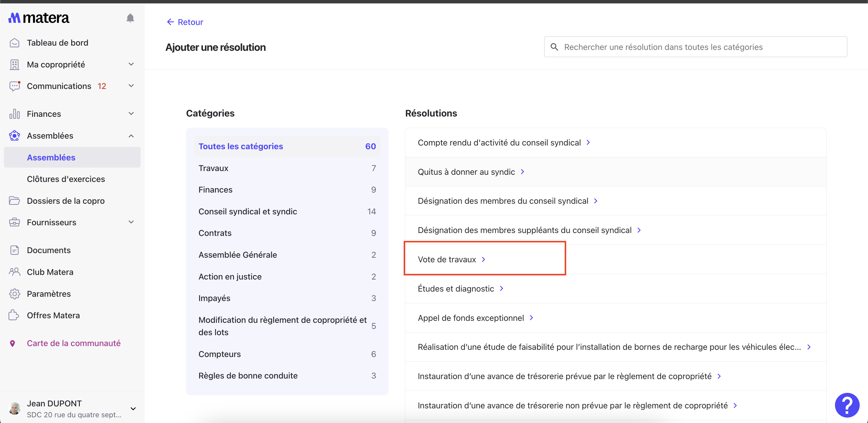Screen dimensions: 868x423
Task: Expand the Finances sidebar section chevron
Action: (131, 114)
